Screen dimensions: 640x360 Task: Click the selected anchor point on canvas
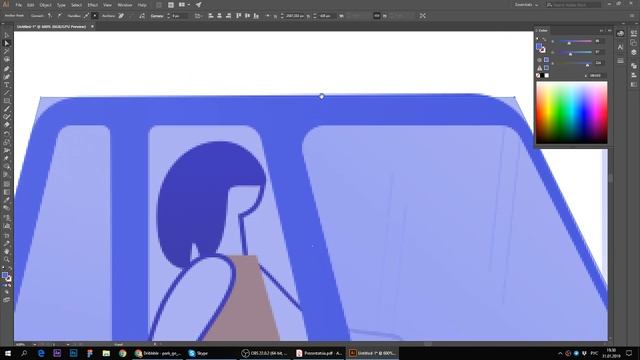322,96
